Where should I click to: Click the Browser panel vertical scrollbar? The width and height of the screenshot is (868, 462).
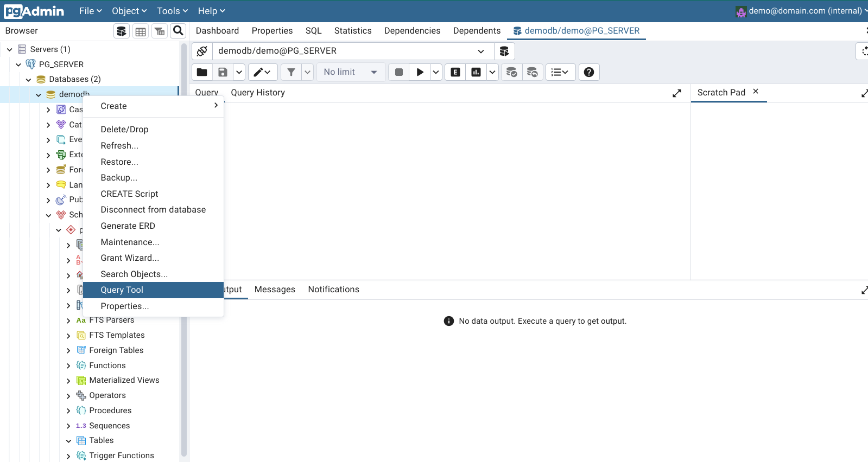pyautogui.click(x=183, y=249)
